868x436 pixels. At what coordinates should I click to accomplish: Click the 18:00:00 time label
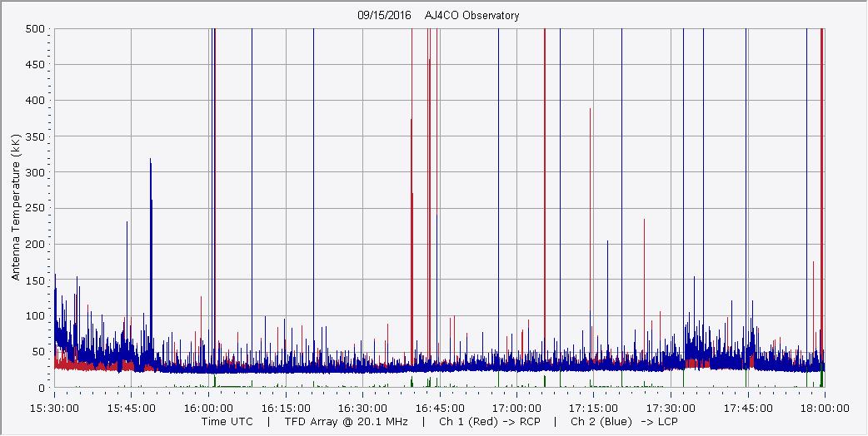pos(826,409)
